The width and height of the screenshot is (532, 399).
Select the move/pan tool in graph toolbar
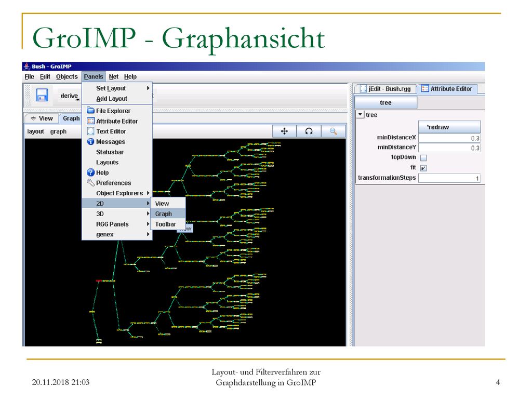pos(284,131)
